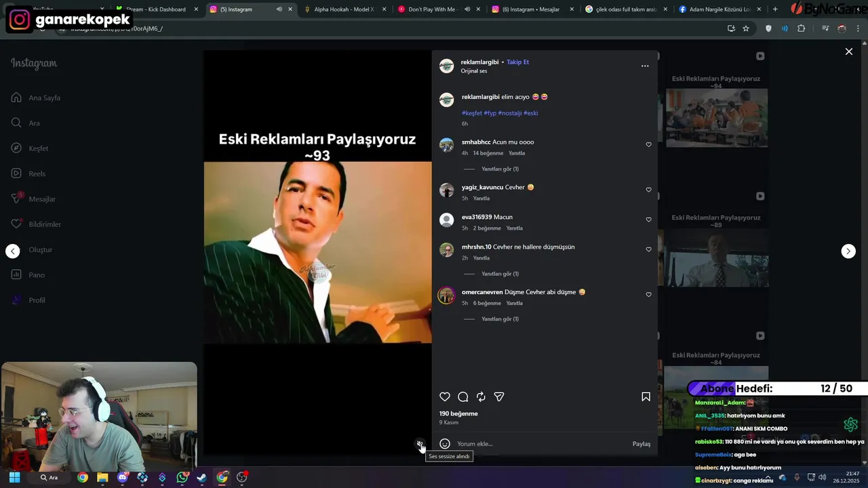Reply to eva316939's Macun comment
This screenshot has width=868, height=488.
pos(515,228)
